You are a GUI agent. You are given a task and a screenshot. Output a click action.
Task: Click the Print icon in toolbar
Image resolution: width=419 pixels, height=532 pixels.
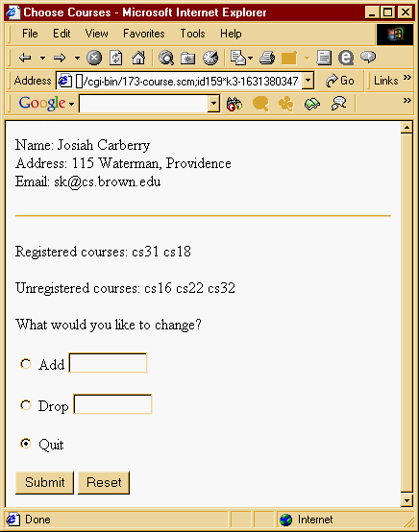(x=267, y=58)
